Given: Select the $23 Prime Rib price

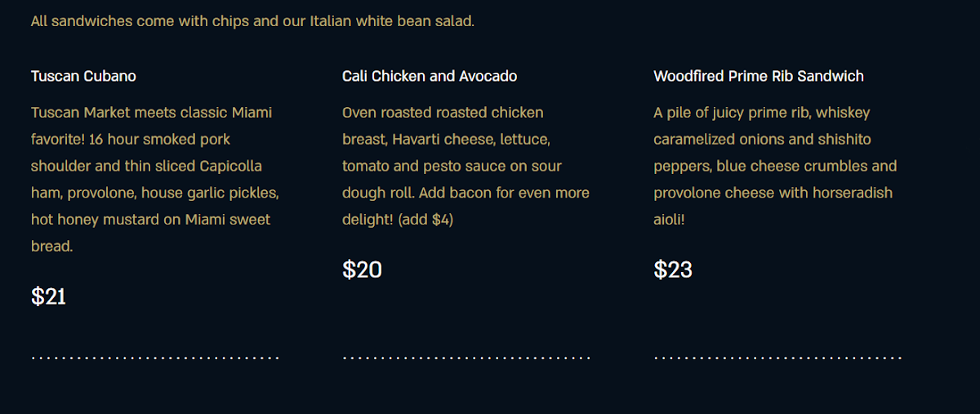Looking at the screenshot, I should 673,269.
